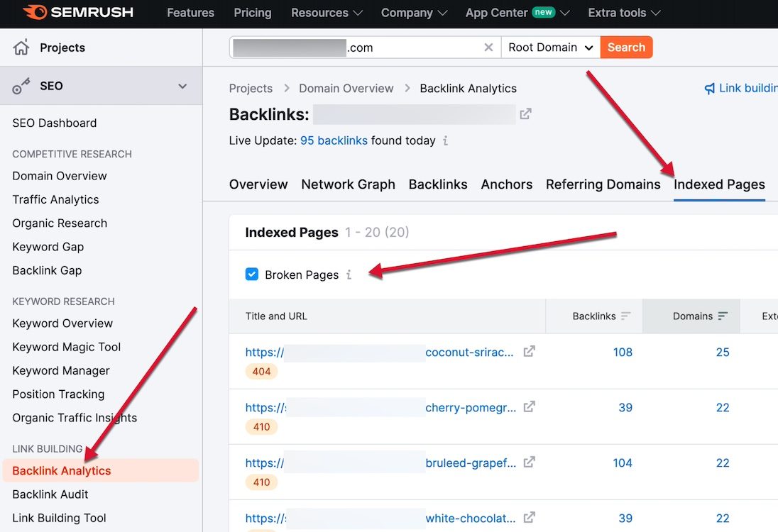Switch to the Referring Domains tab
778x532 pixels.
coord(603,184)
